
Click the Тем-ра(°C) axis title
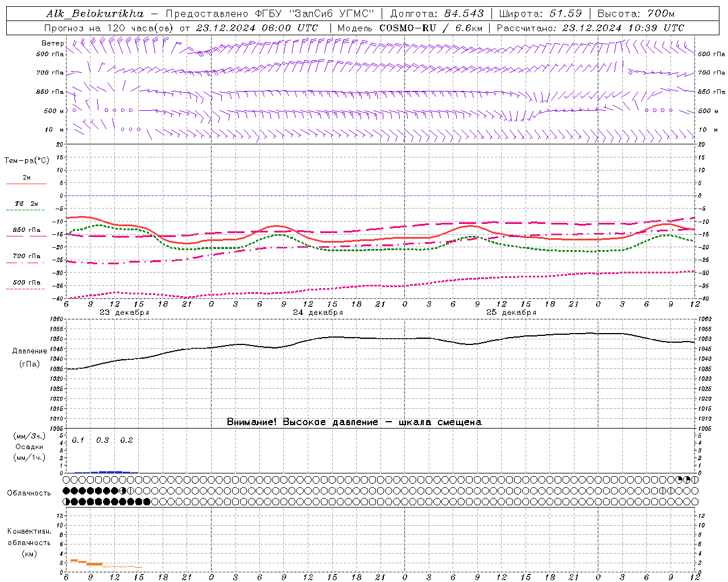tap(27, 161)
